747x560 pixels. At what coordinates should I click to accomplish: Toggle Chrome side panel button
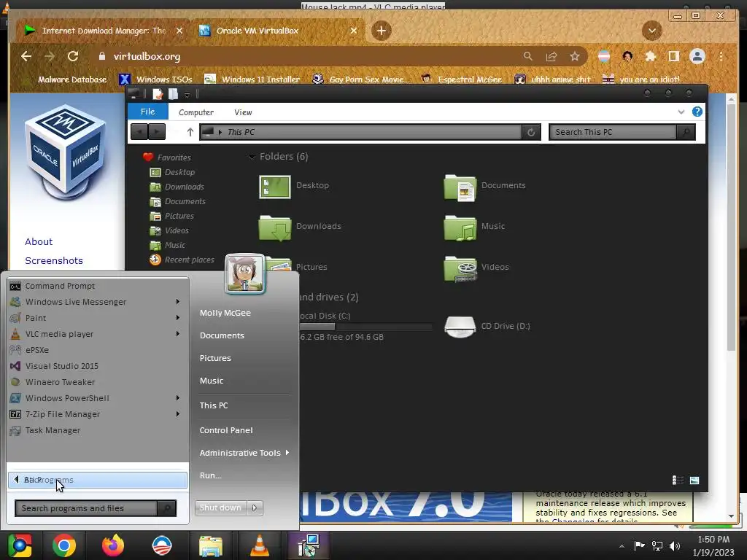(673, 56)
